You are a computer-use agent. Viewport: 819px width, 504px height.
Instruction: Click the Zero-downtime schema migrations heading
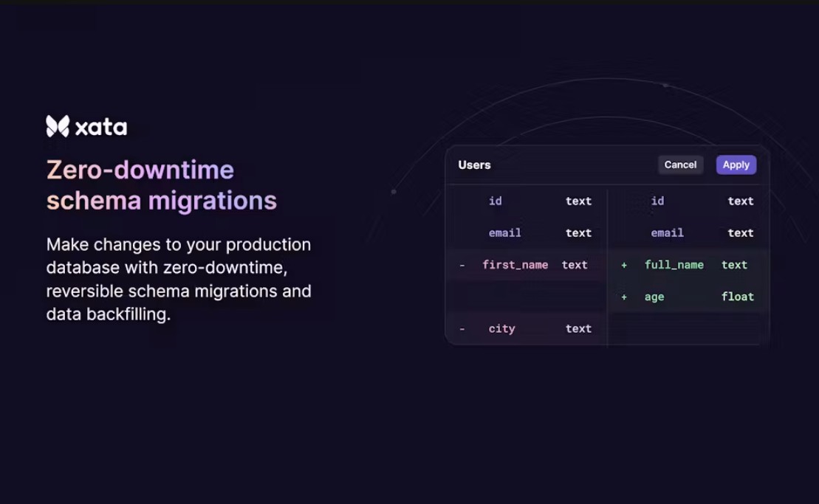(162, 185)
